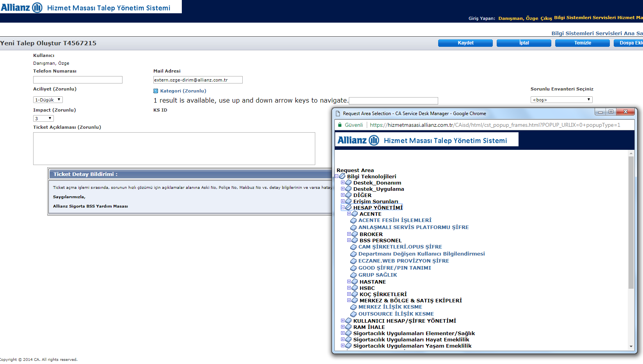
Task: Click the folder icon beside HESAP YÖNETİMİ
Action: pos(349,208)
